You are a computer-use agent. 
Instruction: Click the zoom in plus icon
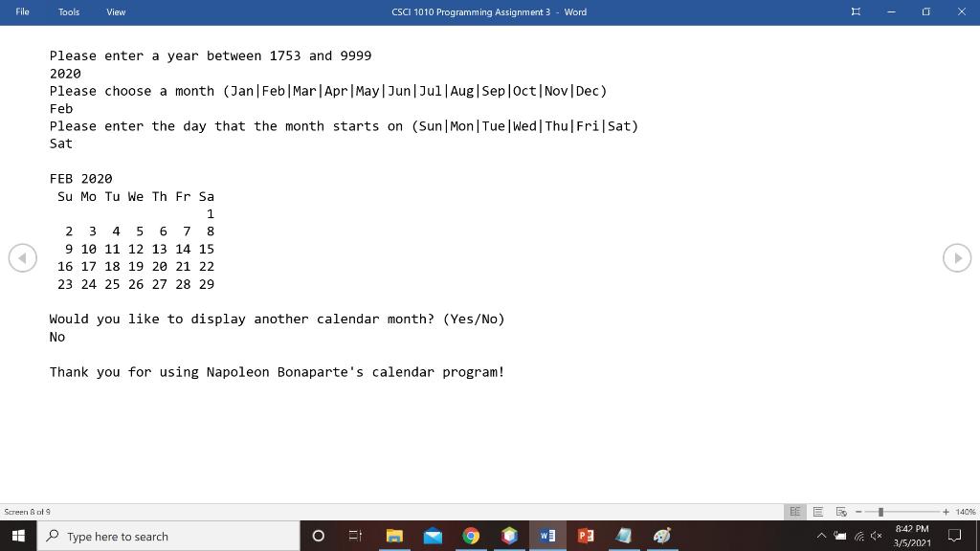[x=946, y=512]
